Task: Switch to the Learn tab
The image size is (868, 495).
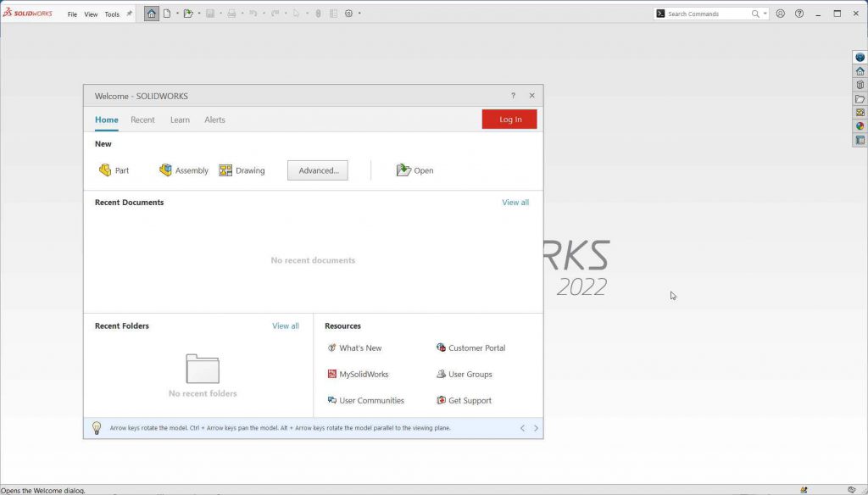Action: click(x=180, y=120)
